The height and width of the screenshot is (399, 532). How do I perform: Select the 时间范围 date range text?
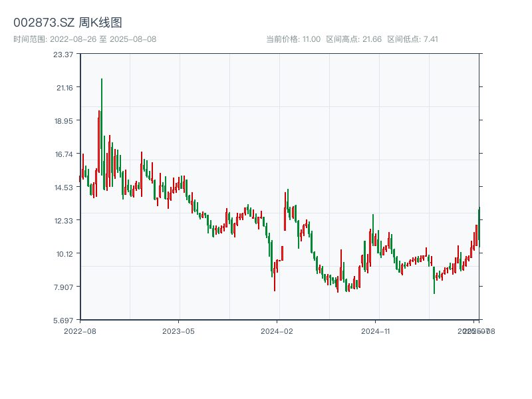click(85, 39)
